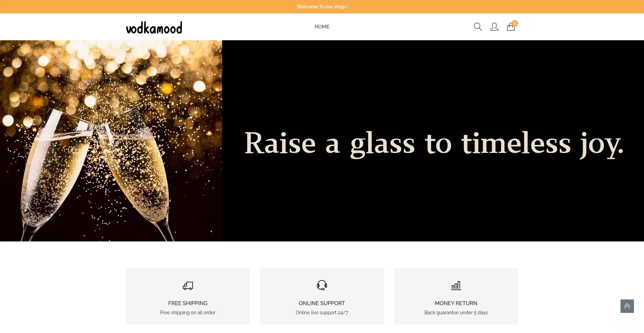Screen dimensions: 644x333
Task: Click the 'Welcome To our shop !' banner
Action: (322, 7)
